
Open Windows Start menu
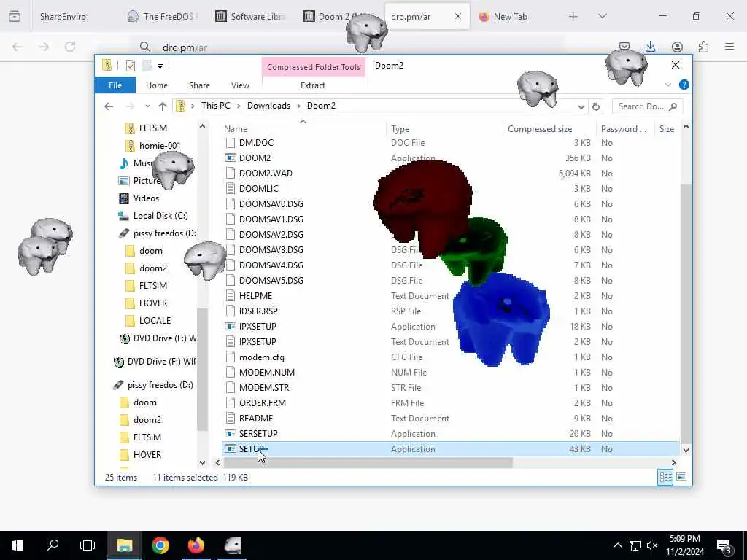[x=18, y=545]
